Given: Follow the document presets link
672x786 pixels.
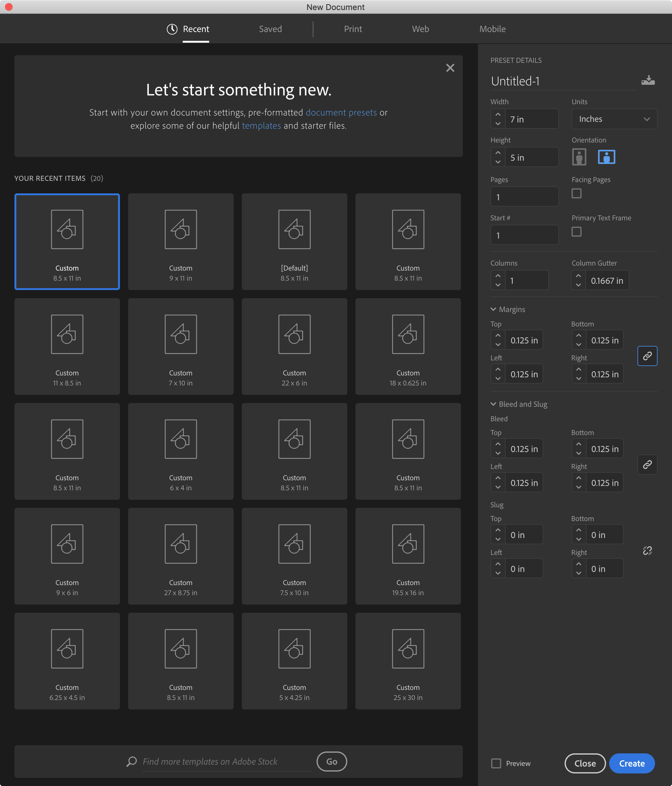Looking at the screenshot, I should [341, 113].
